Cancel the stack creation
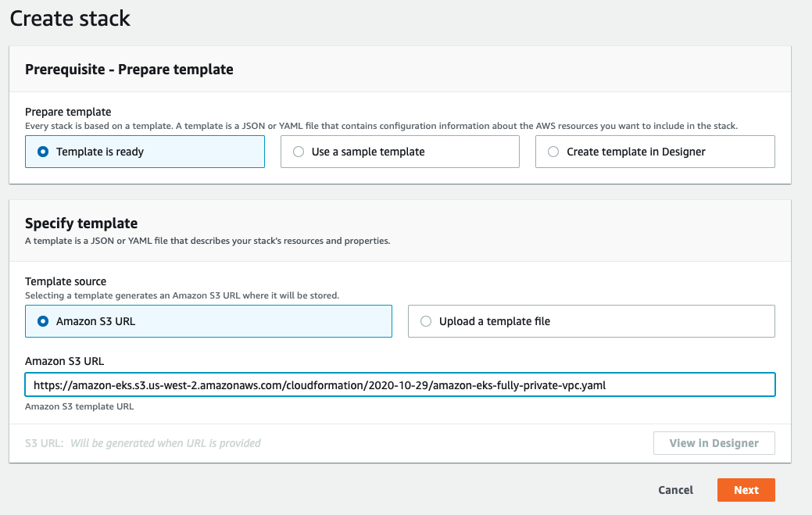This screenshot has width=812, height=515. tap(674, 490)
